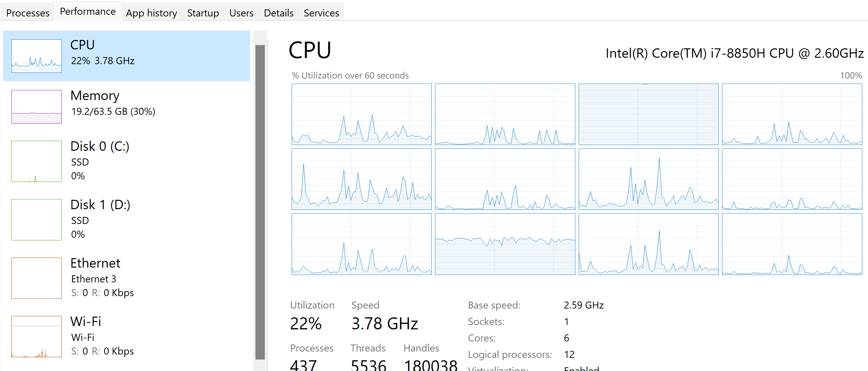Click the Memory usage thumbnail graph
This screenshot has width=868, height=371.
click(x=36, y=107)
